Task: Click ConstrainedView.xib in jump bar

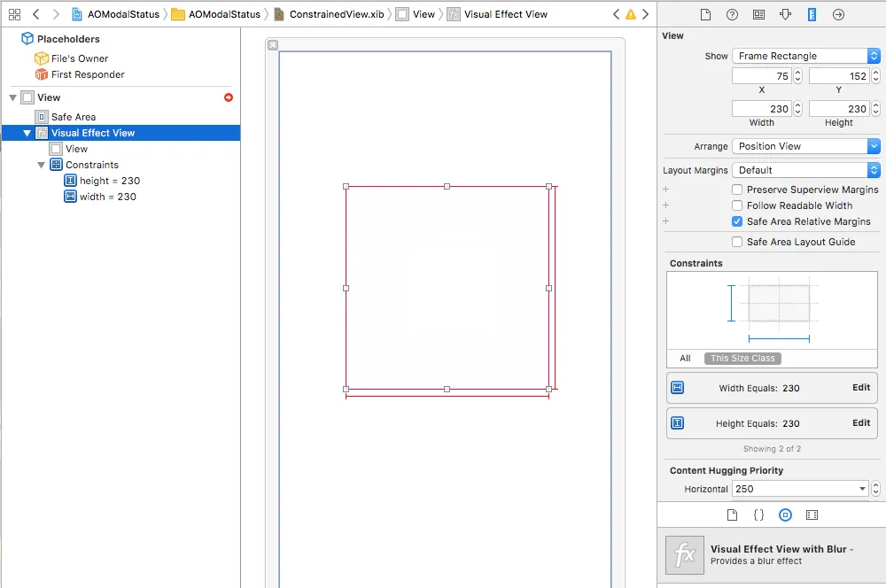Action: pyautogui.click(x=329, y=14)
